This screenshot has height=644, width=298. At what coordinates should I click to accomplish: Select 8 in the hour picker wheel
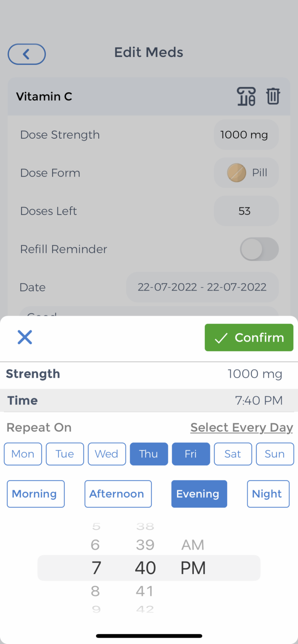(95, 591)
